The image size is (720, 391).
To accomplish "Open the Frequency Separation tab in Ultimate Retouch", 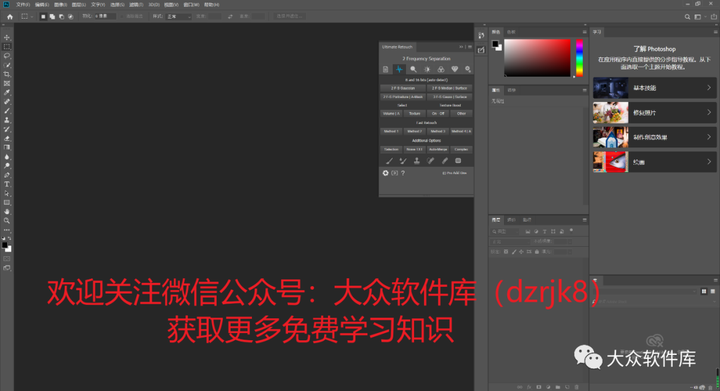I will click(399, 69).
